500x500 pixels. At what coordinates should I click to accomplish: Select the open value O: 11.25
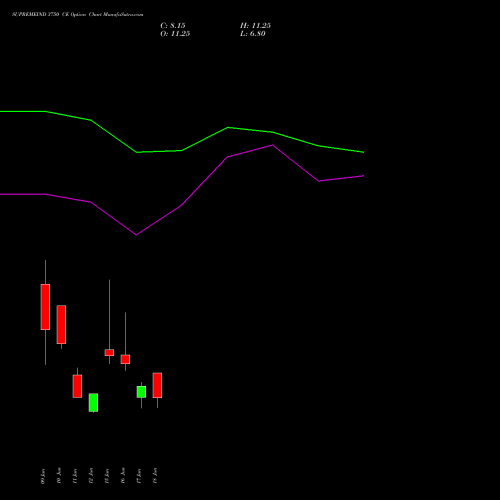[175, 34]
